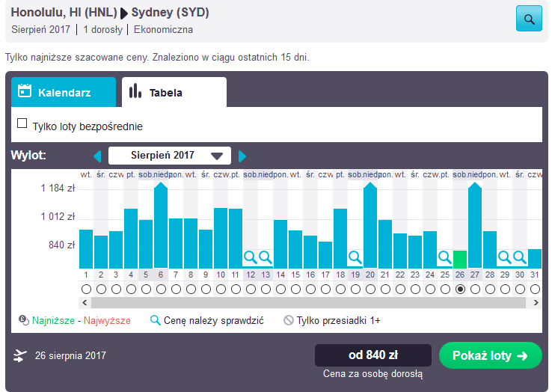The height and width of the screenshot is (392, 552).
Task: Click the search magnifier button top right
Action: coord(529,18)
